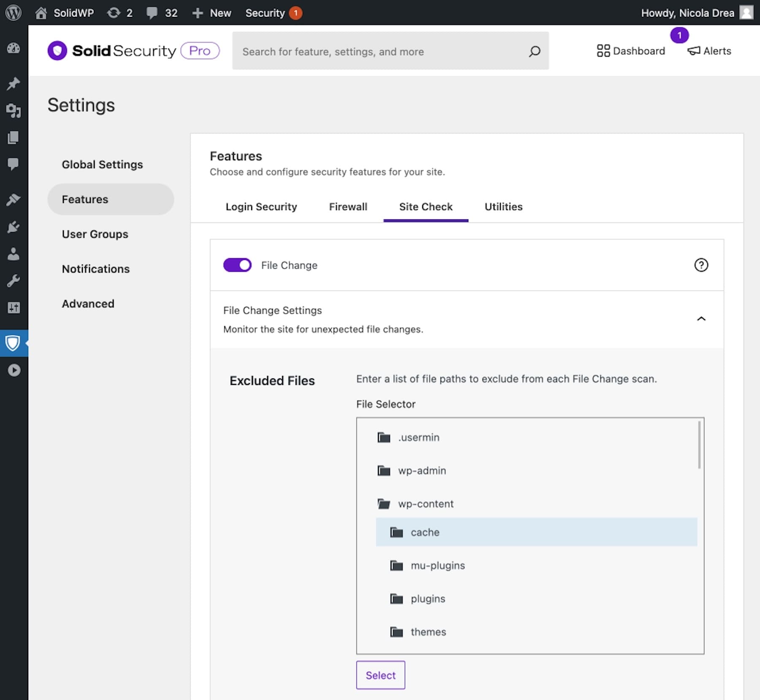Screen dimensions: 760x700
Task: Click the Select button
Action: [x=380, y=675]
